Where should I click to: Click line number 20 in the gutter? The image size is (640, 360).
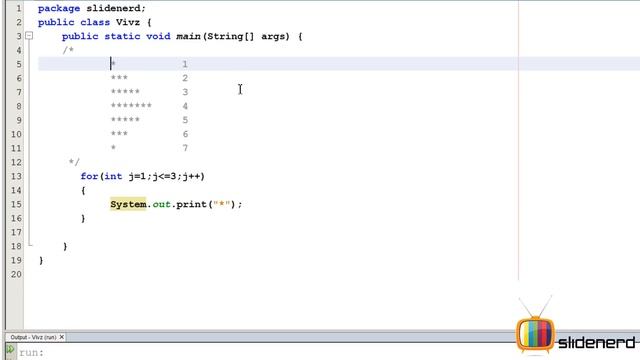pyautogui.click(x=16, y=274)
